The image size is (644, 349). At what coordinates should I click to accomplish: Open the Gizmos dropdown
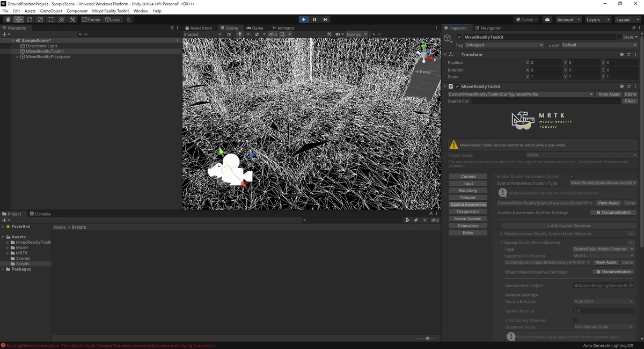click(356, 34)
